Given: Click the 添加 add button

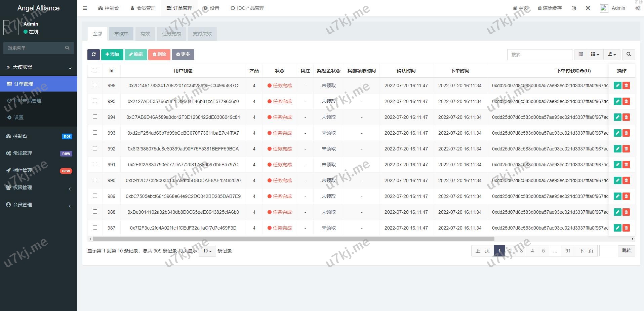Looking at the screenshot, I should coord(112,55).
